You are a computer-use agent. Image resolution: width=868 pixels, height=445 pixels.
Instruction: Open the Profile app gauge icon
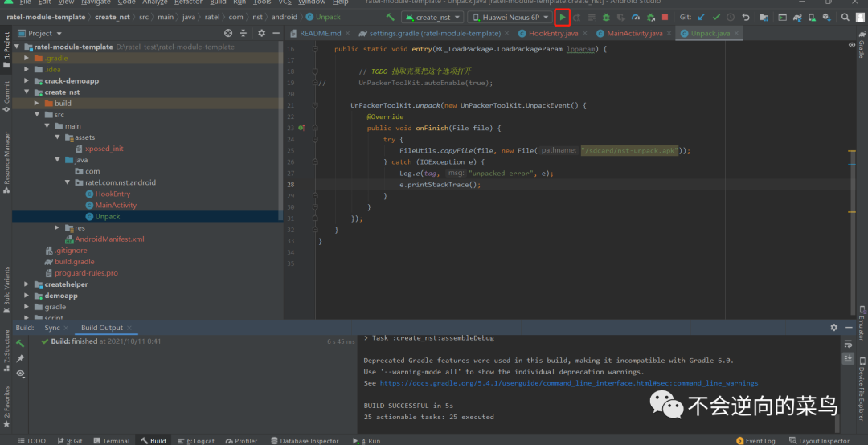coord(636,18)
